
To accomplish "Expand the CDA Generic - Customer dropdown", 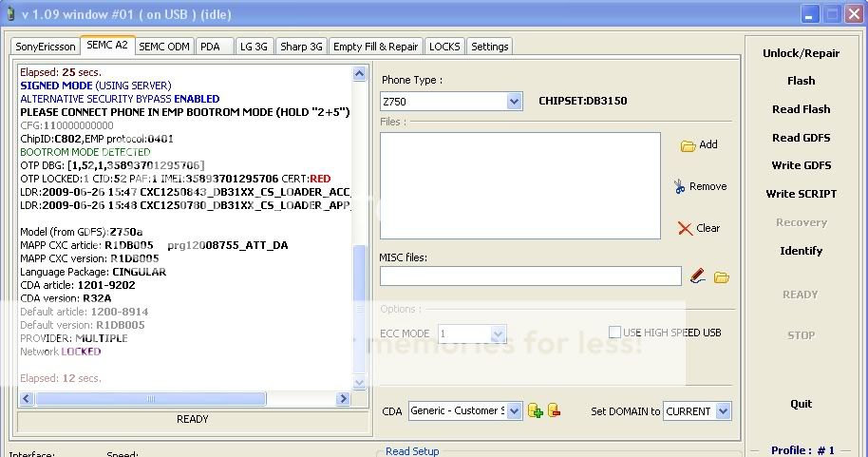I will tap(514, 410).
